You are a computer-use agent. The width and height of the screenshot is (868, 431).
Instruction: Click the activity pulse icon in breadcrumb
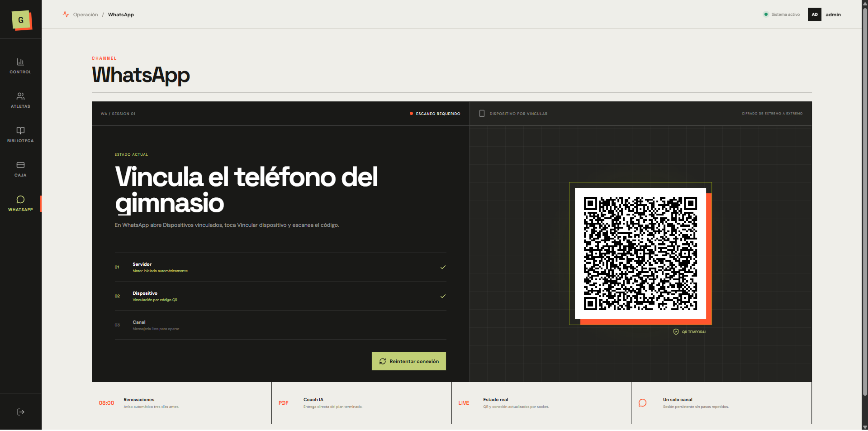(x=66, y=14)
